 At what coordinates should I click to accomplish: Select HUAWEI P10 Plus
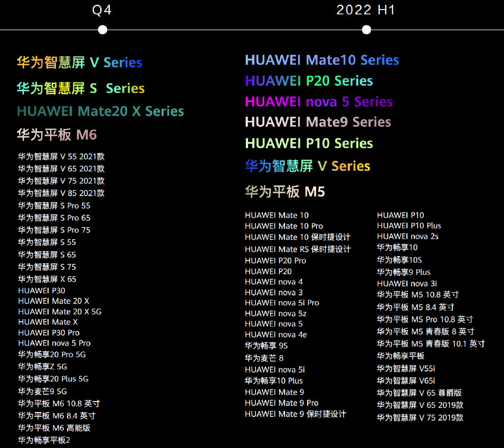point(409,226)
